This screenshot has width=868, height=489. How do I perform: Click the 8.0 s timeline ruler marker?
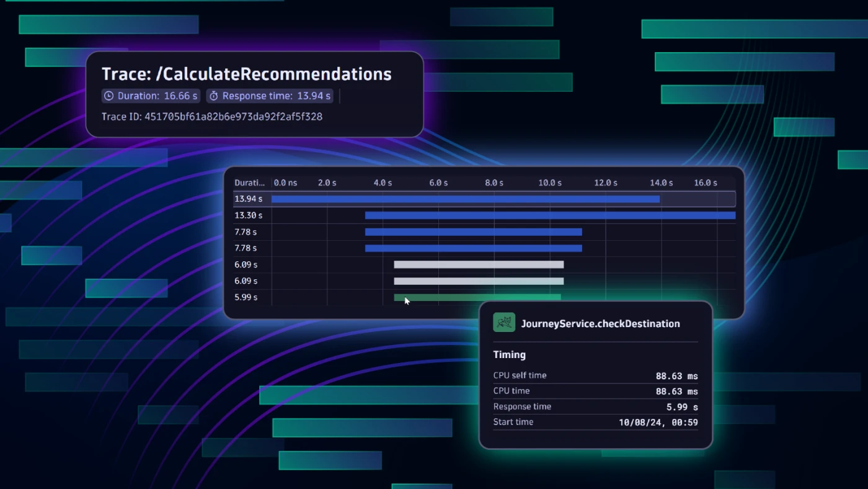pos(493,182)
